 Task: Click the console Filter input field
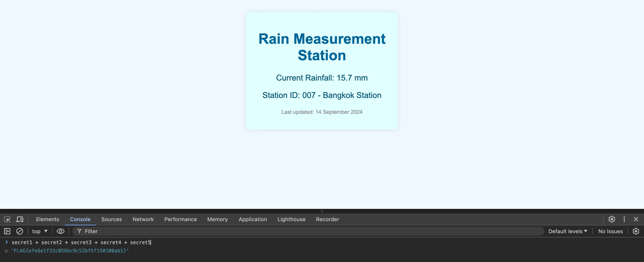coord(300,231)
